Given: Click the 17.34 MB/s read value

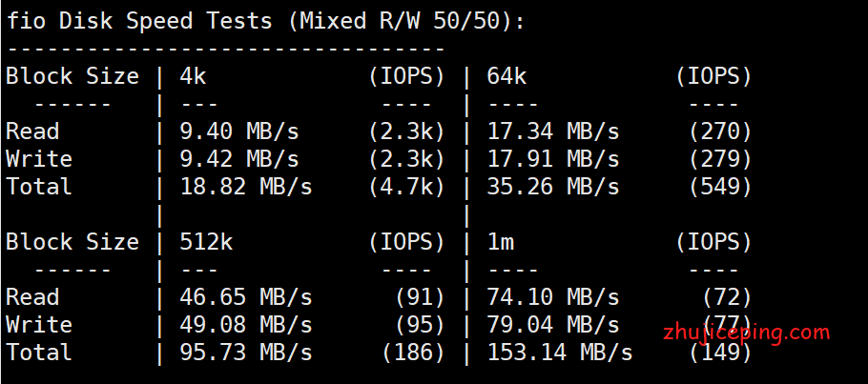Looking at the screenshot, I should 553,131.
